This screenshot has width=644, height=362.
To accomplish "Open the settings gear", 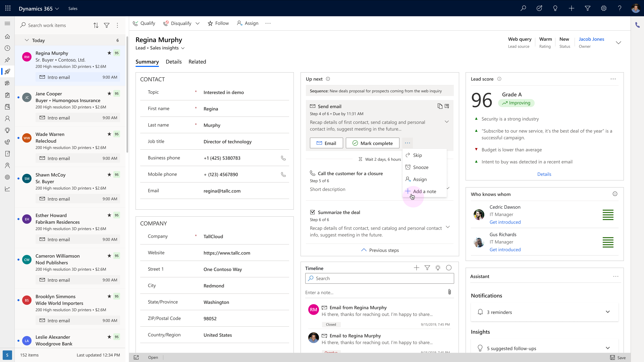I will (x=604, y=8).
